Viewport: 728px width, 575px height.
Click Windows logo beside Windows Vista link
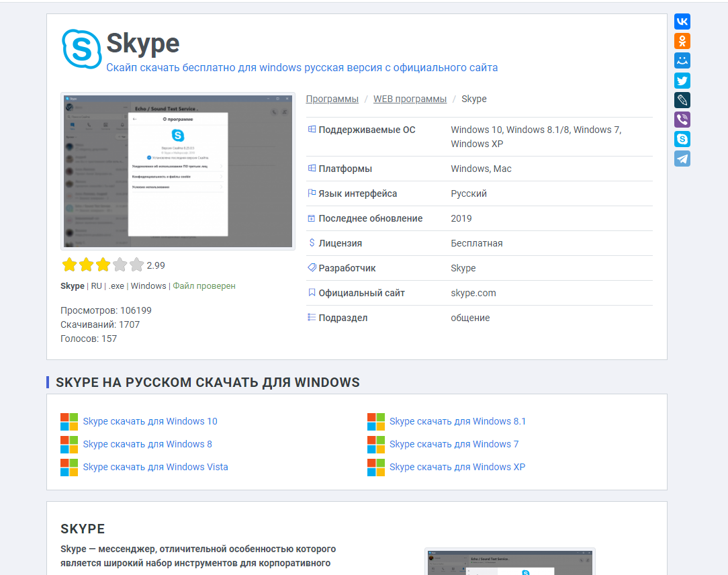(x=69, y=468)
